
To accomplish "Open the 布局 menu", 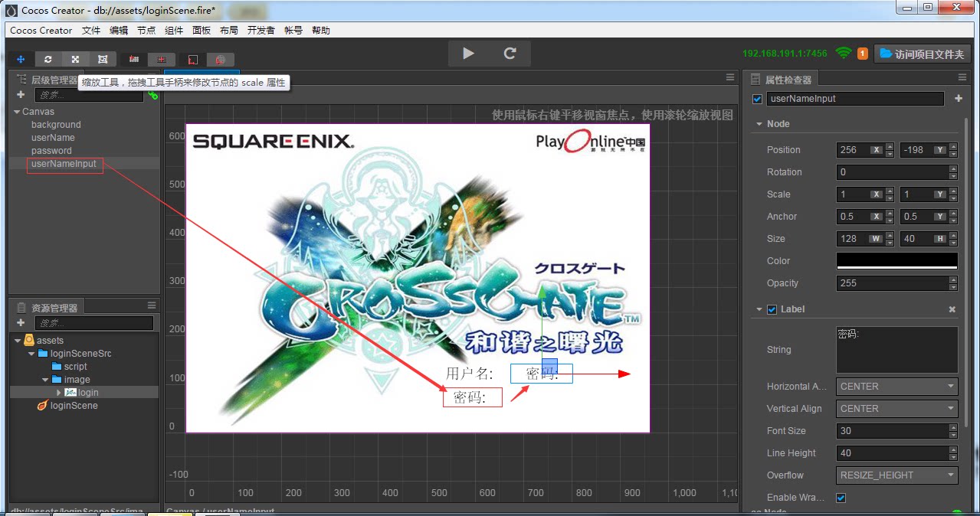I will (x=229, y=31).
